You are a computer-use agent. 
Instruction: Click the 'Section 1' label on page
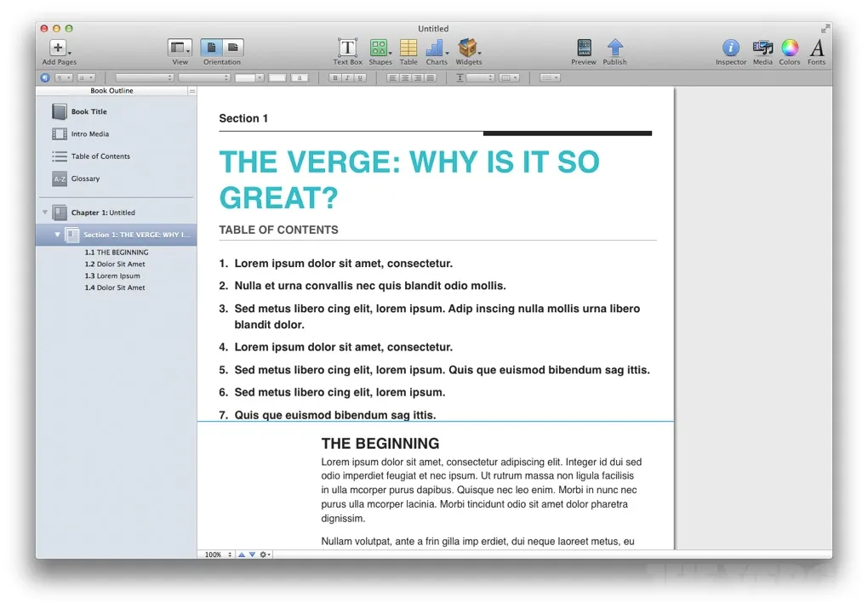[243, 118]
